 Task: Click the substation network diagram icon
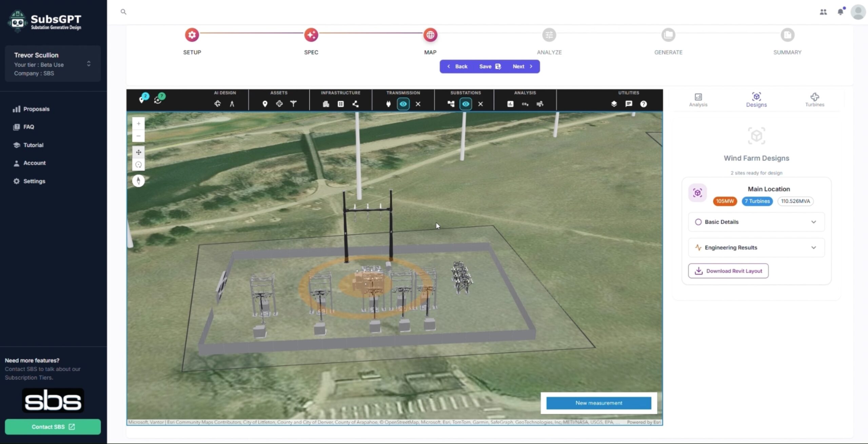click(x=451, y=104)
